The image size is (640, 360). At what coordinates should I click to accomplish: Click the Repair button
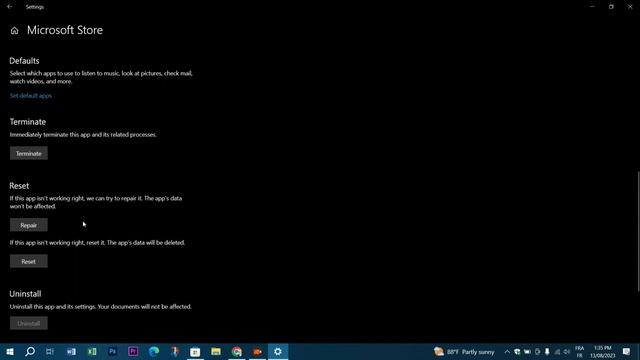pyautogui.click(x=29, y=225)
